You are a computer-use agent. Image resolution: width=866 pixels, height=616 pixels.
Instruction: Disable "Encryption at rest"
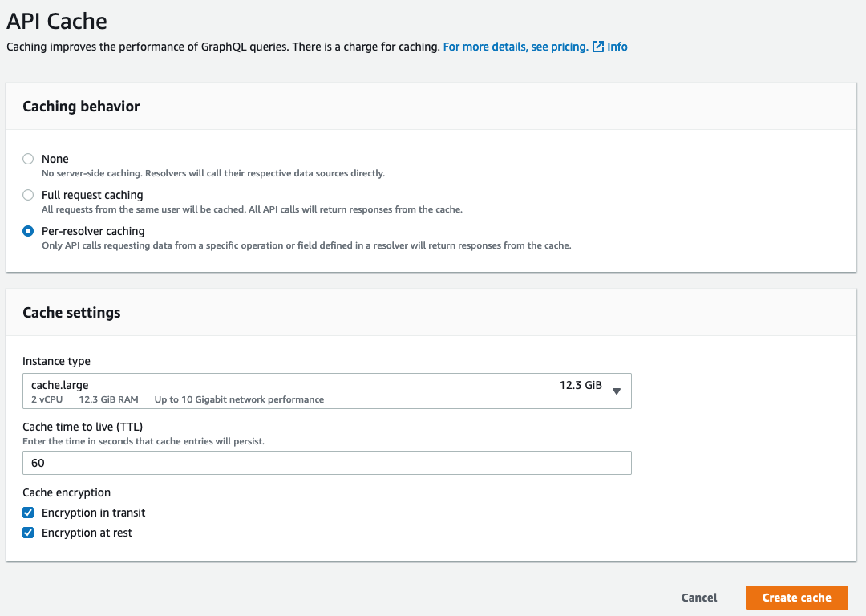(x=28, y=533)
